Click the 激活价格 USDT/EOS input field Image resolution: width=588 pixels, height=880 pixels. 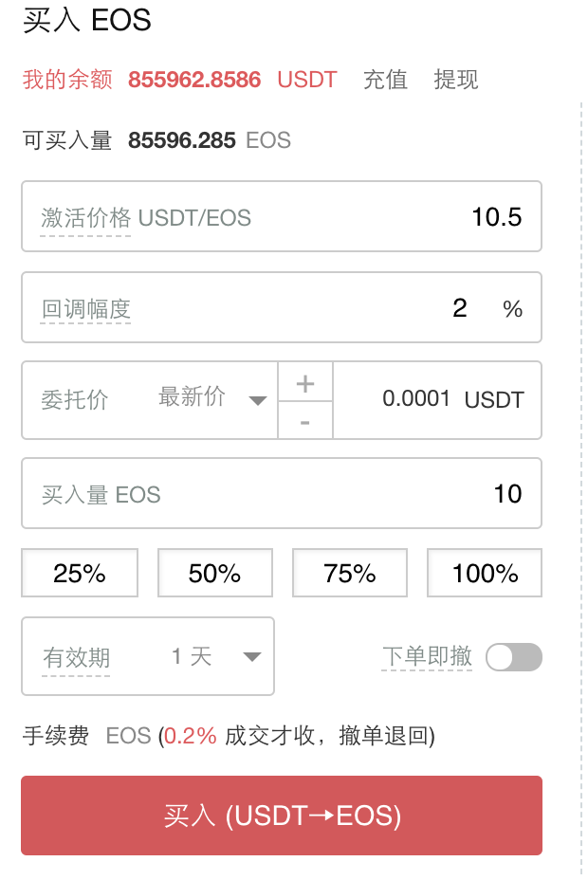[x=379, y=217]
